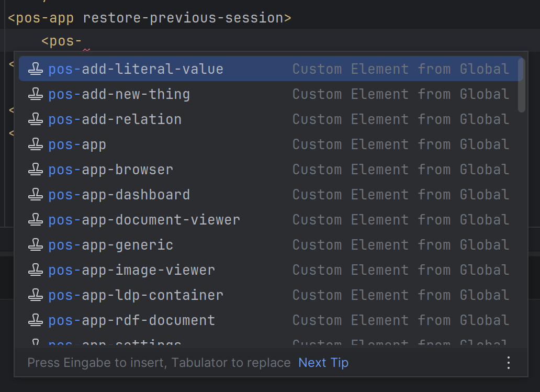Viewport: 540px width, 392px height.
Task: Click the stamp icon beside pos-add-literal-value
Action: pos(35,69)
